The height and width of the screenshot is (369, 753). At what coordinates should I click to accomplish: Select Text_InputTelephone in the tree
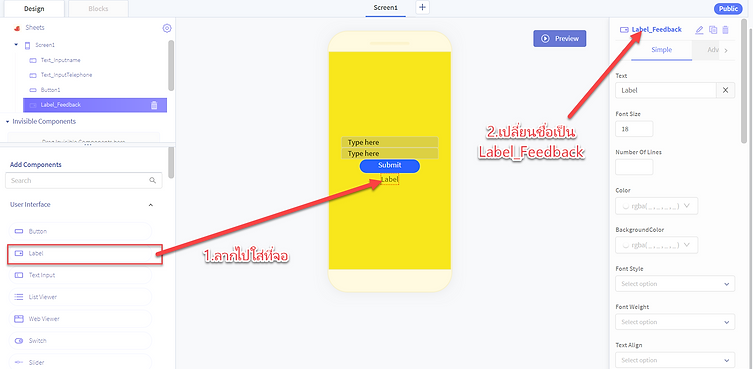click(x=66, y=75)
